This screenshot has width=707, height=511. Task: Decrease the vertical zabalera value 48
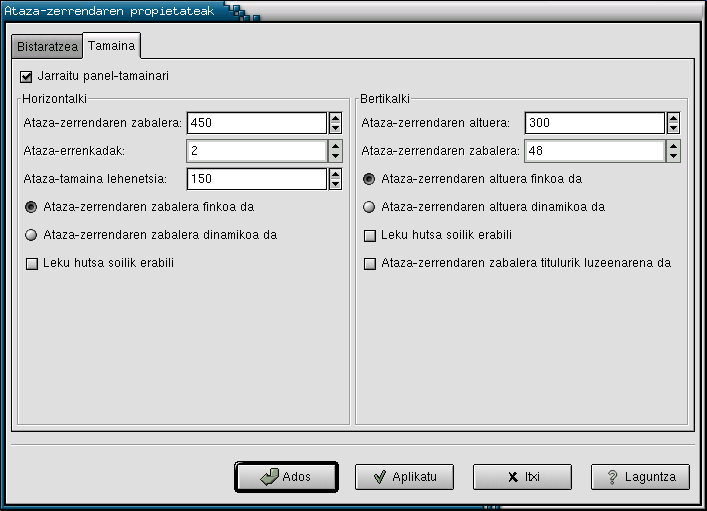673,156
